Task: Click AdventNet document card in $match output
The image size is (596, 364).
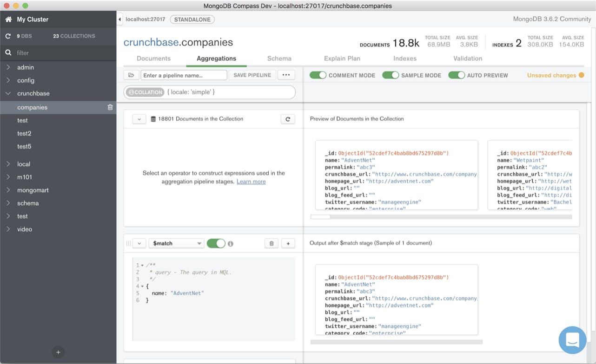Action: coord(397,300)
